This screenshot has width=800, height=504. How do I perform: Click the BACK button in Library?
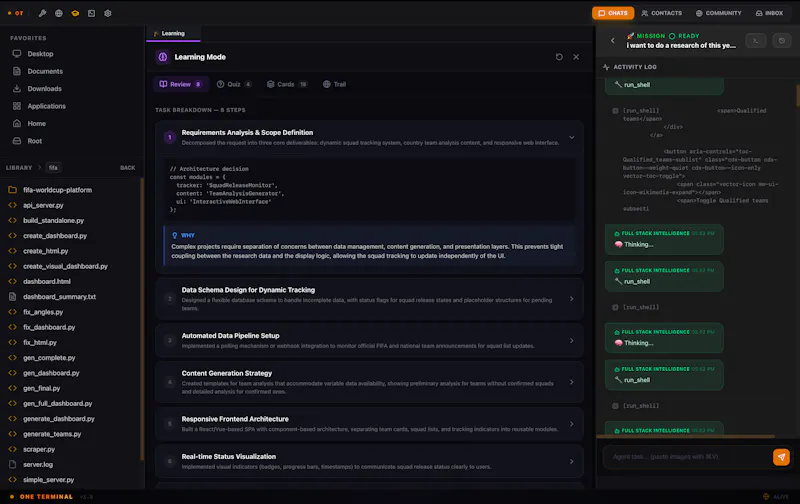tap(128, 167)
